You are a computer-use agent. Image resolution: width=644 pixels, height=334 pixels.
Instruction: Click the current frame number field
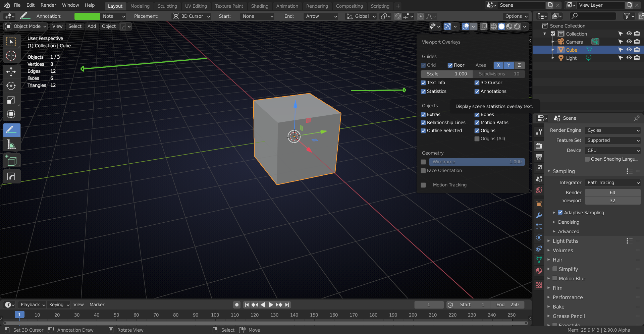[429, 304]
